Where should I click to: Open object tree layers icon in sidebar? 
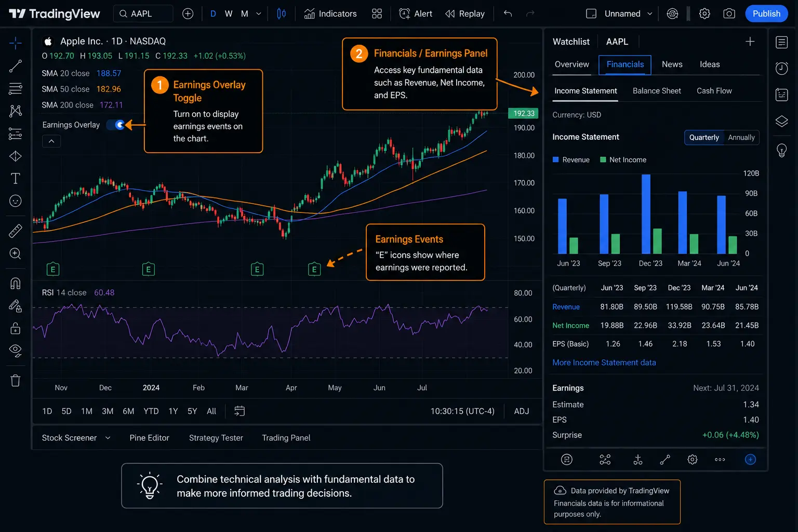[782, 121]
